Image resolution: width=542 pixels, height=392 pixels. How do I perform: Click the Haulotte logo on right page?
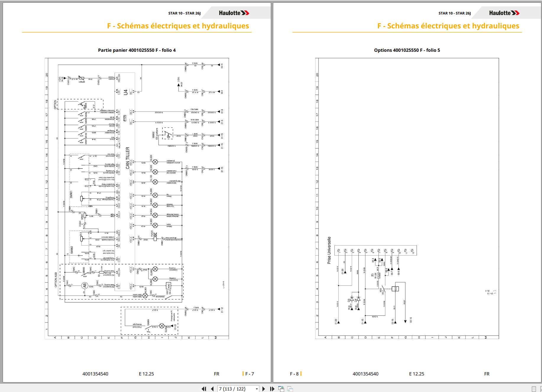[x=504, y=13]
